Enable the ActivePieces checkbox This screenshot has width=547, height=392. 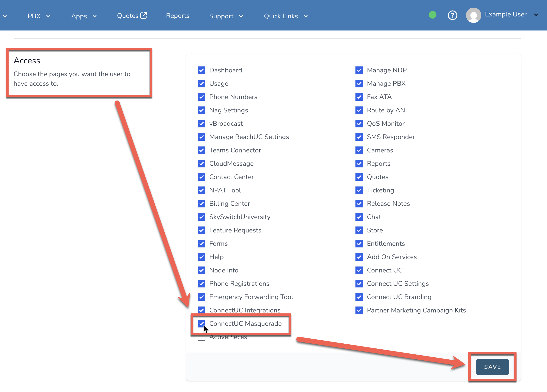pyautogui.click(x=202, y=337)
